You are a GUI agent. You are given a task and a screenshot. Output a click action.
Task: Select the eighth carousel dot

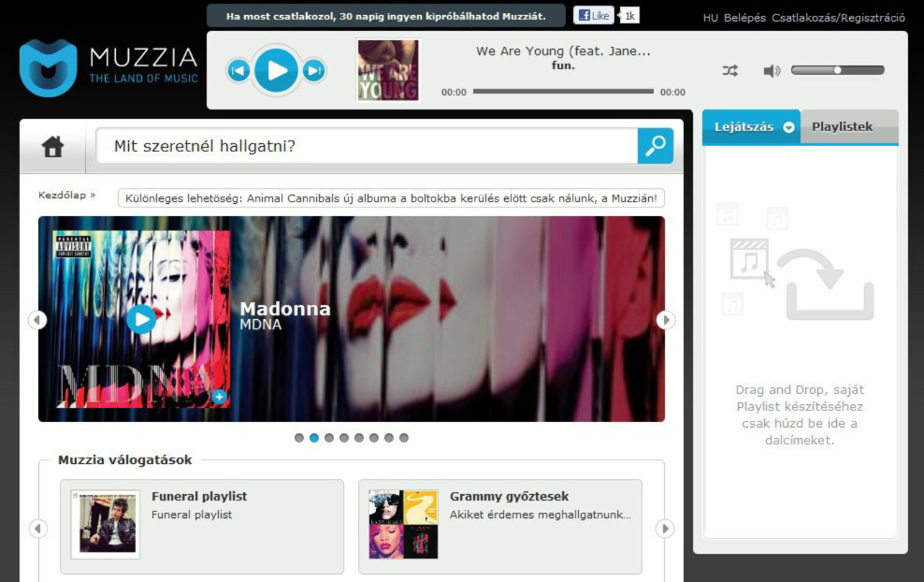[x=404, y=437]
